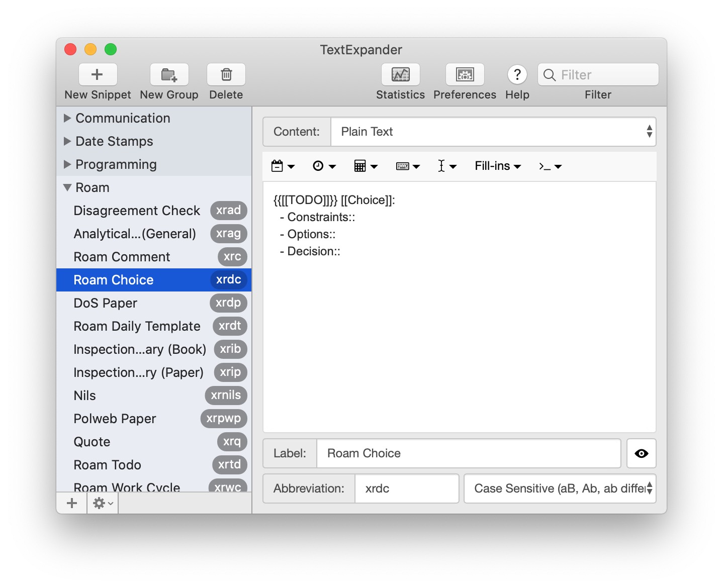
Task: Open the Content type dropdown
Action: pyautogui.click(x=493, y=132)
